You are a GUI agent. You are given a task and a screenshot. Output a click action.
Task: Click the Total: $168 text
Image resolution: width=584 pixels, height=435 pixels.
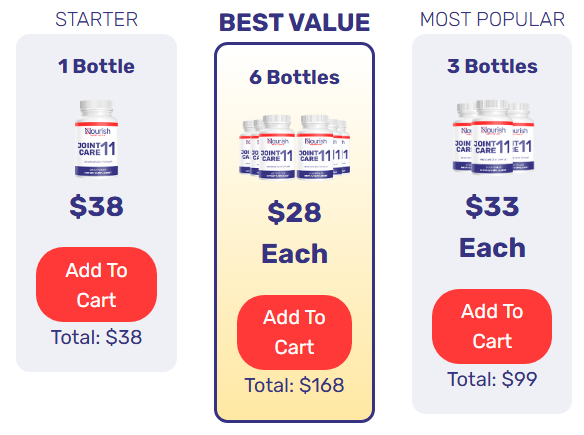[294, 385]
